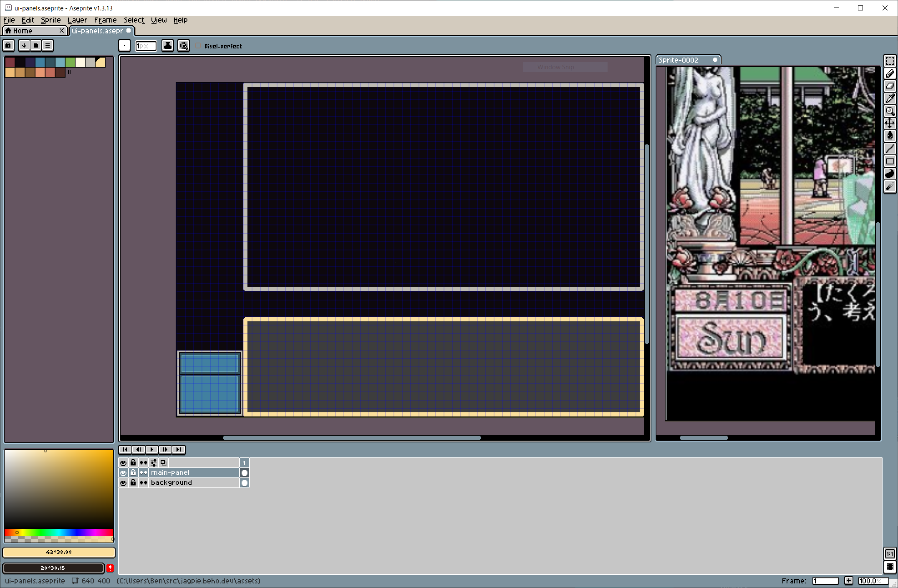Open the Layer menu
This screenshot has height=588, width=898.
coord(77,20)
